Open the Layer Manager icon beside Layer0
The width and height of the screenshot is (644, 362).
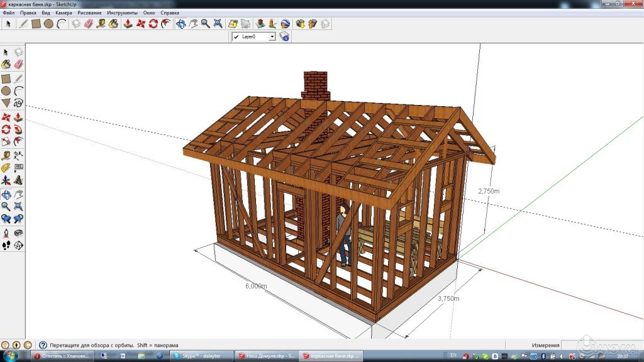pos(284,37)
